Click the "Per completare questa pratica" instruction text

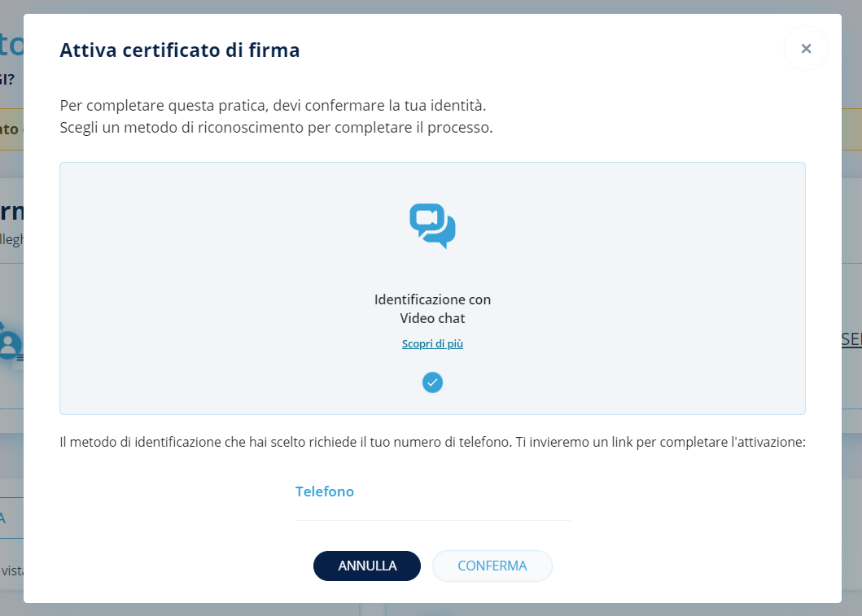click(273, 106)
